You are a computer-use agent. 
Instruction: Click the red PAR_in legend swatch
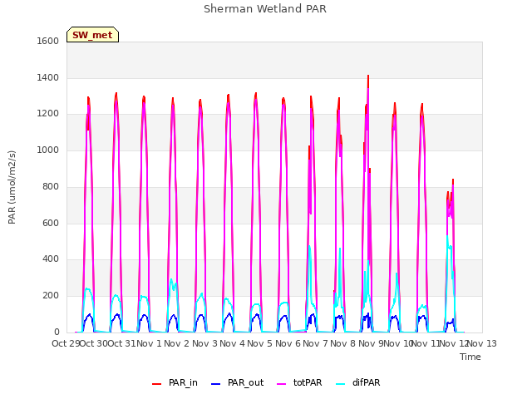click(157, 384)
